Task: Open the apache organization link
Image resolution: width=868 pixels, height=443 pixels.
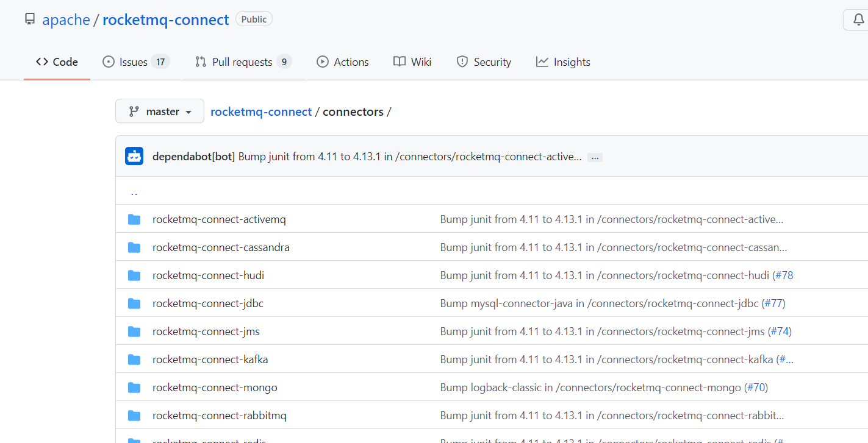Action: pyautogui.click(x=66, y=19)
